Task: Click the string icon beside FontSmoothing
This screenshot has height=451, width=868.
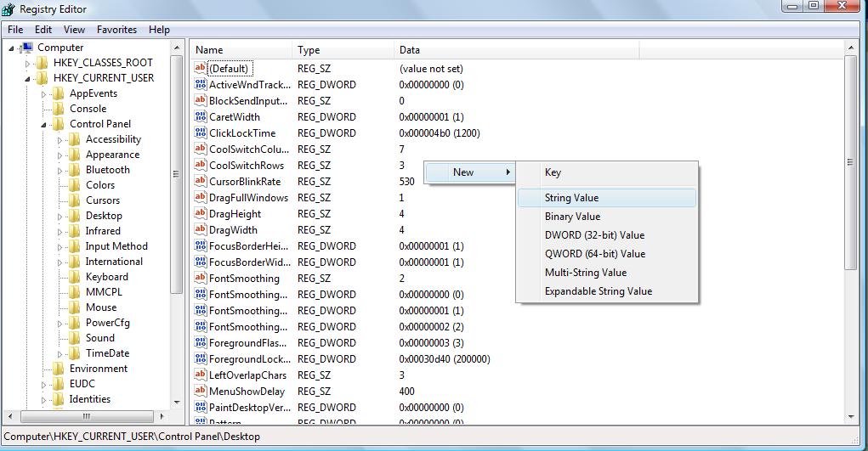Action: [201, 278]
